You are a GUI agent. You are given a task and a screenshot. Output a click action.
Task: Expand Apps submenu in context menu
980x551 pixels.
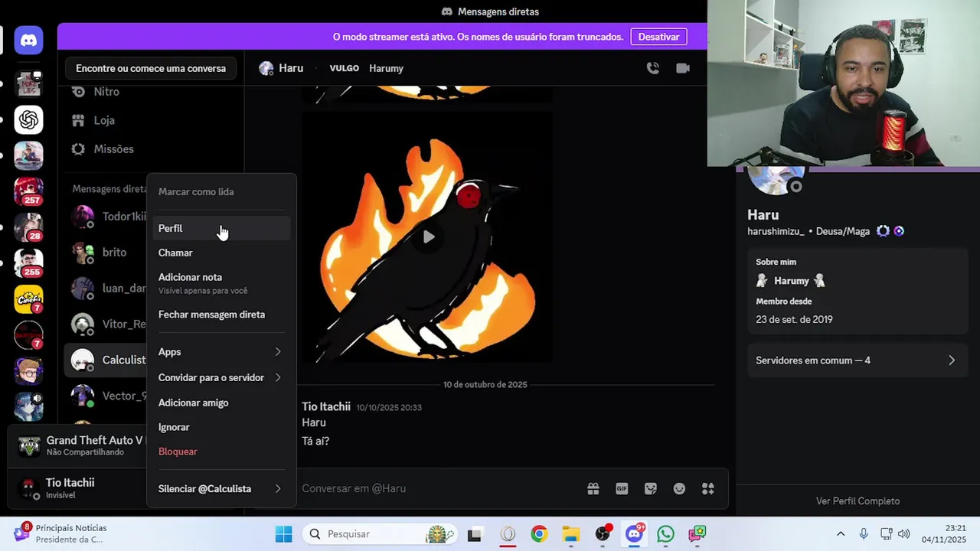[220, 352]
